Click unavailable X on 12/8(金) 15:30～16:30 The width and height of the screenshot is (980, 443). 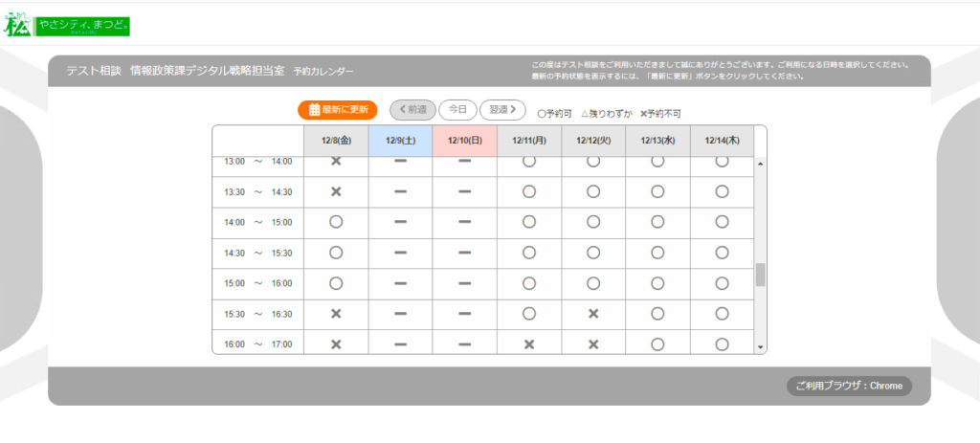click(x=336, y=314)
